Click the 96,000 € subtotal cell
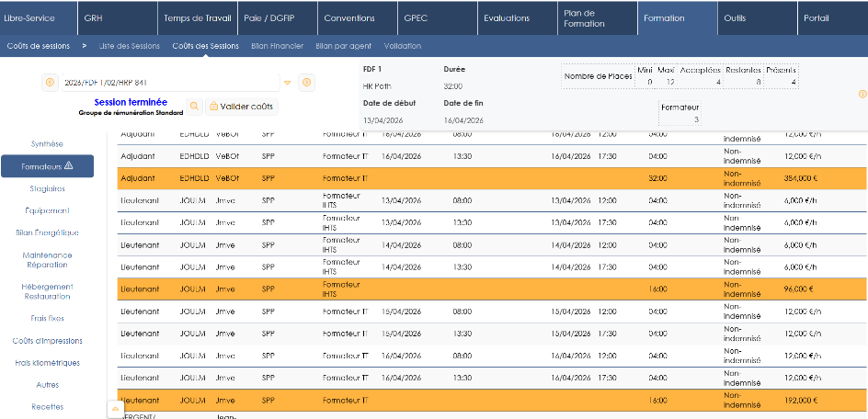The image size is (868, 419). point(799,289)
